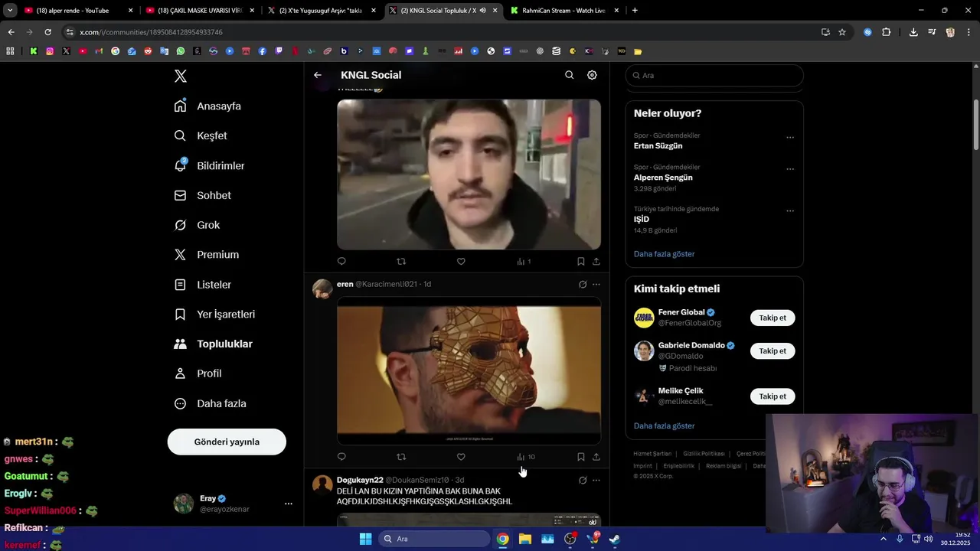The width and height of the screenshot is (980, 551).
Task: Open Listeler in the sidebar
Action: coord(203,285)
